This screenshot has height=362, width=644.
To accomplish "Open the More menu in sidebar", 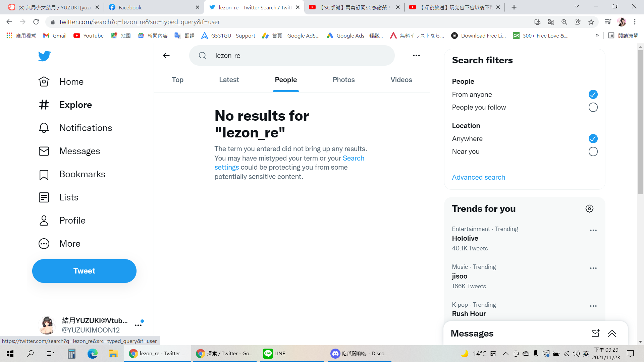I will coord(59,244).
